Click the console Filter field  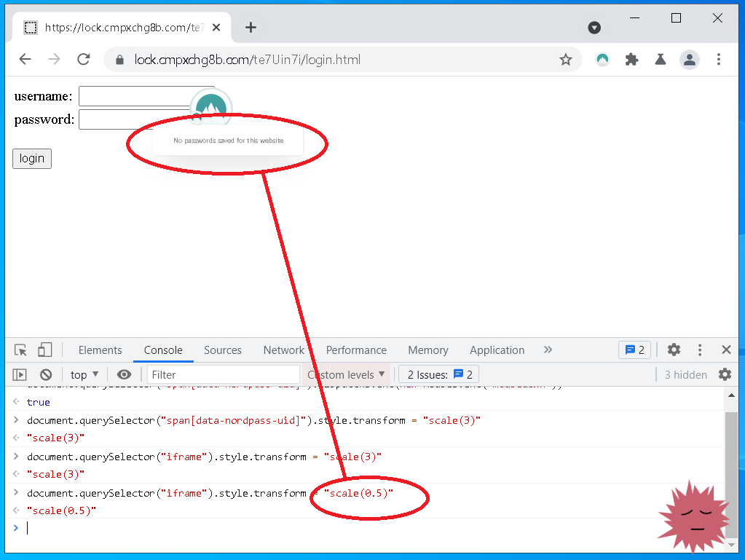click(224, 375)
